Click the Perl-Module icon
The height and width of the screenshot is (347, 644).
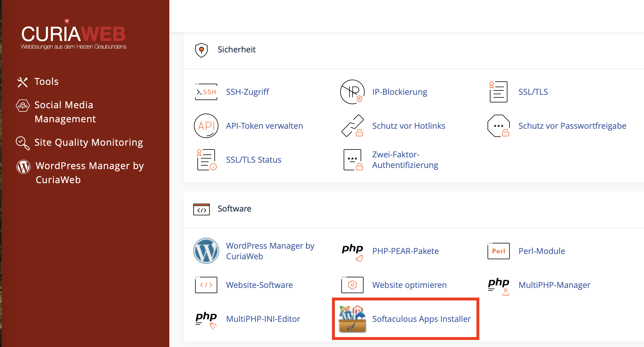coord(499,251)
